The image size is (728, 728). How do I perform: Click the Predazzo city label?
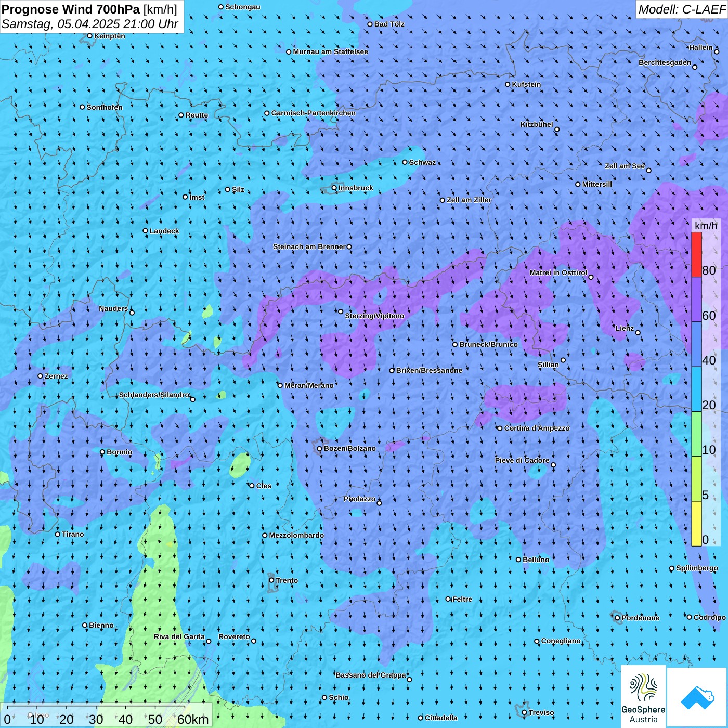click(x=359, y=499)
